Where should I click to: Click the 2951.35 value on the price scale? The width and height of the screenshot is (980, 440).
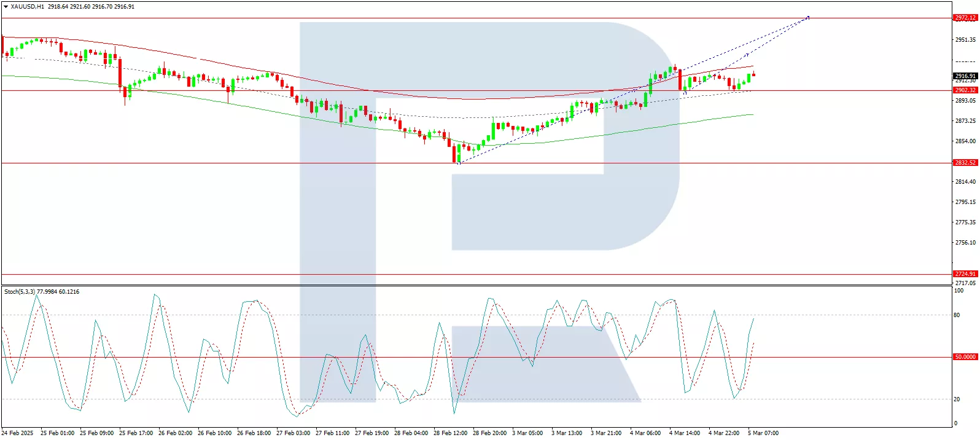pyautogui.click(x=965, y=40)
